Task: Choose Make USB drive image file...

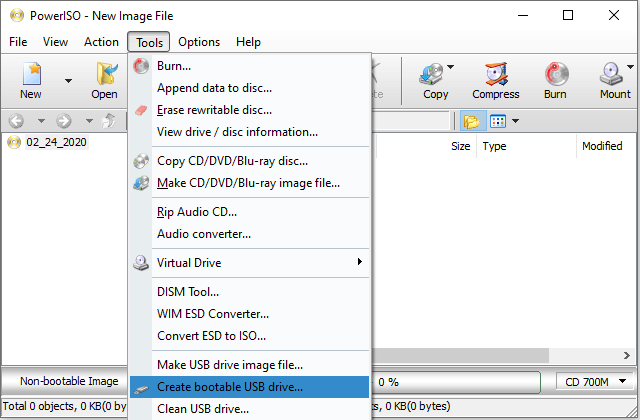Action: pyautogui.click(x=249, y=365)
